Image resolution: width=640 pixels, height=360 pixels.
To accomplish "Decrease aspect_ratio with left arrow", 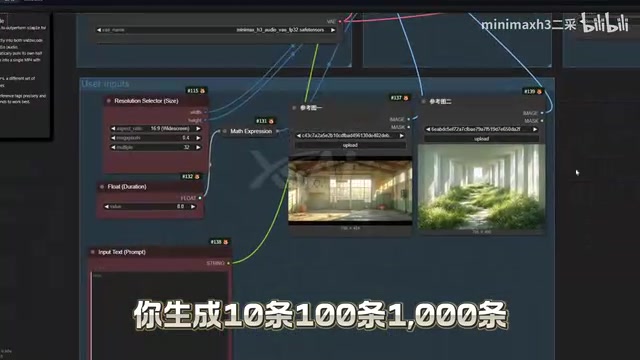I will pyautogui.click(x=113, y=129).
